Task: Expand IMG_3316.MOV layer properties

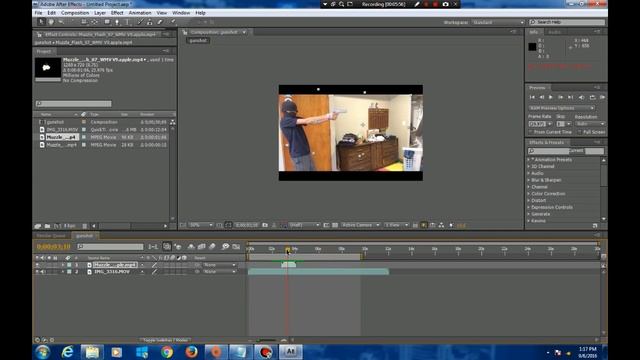Action: tap(63, 271)
